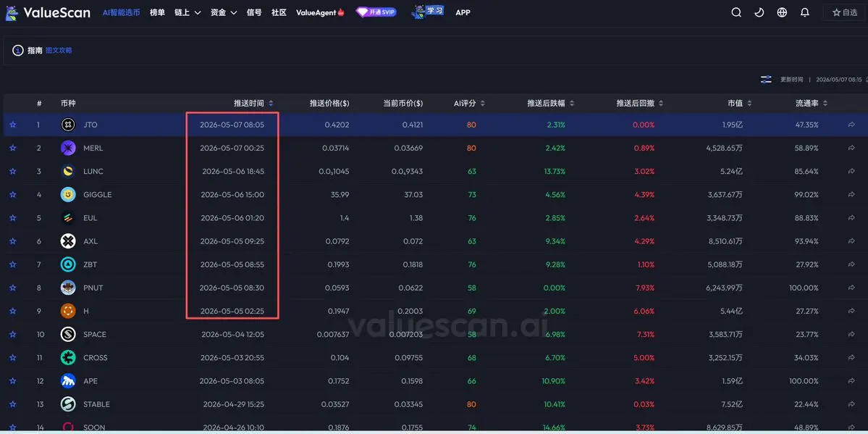This screenshot has width=868, height=434.
Task: Click the 指南 info icon
Action: [x=18, y=51]
